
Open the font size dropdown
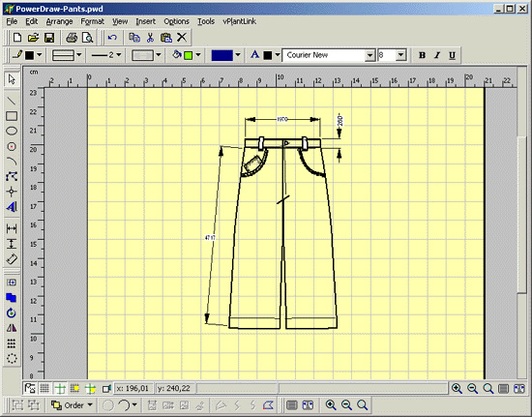point(401,55)
